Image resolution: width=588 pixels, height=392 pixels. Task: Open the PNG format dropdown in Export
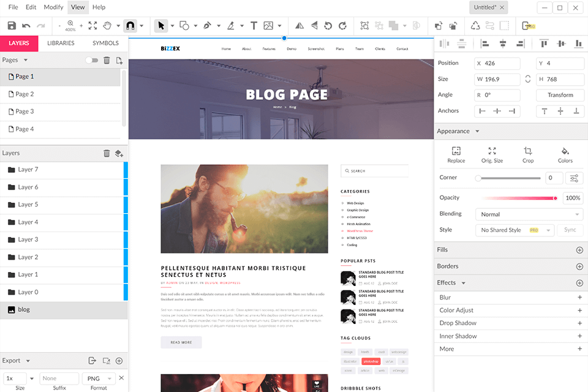(x=98, y=379)
